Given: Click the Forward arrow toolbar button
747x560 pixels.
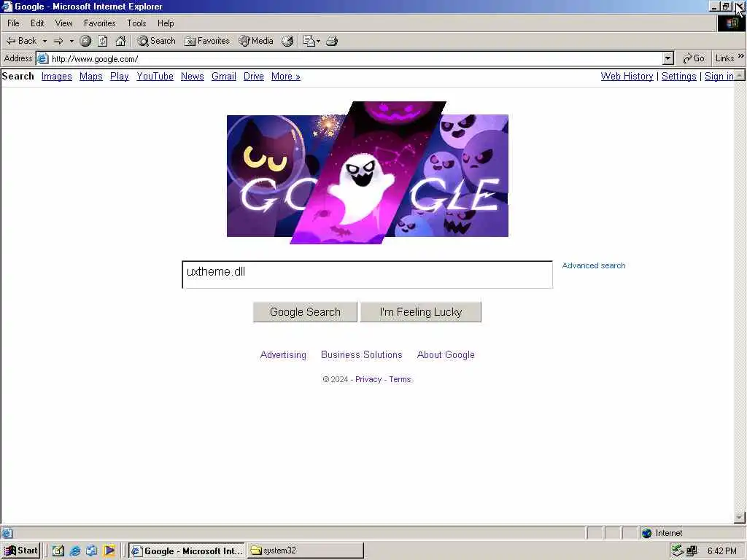Looking at the screenshot, I should coord(58,41).
